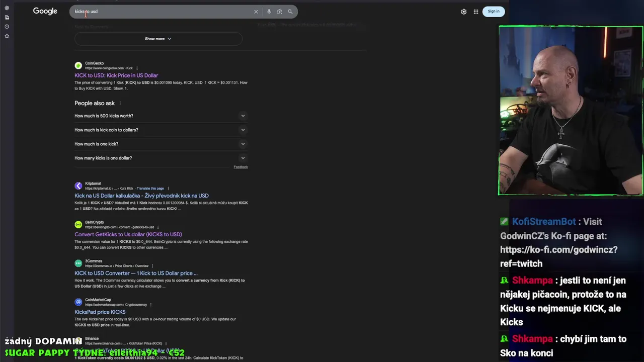
Task: Start voice search with the microphone icon
Action: pyautogui.click(x=269, y=12)
